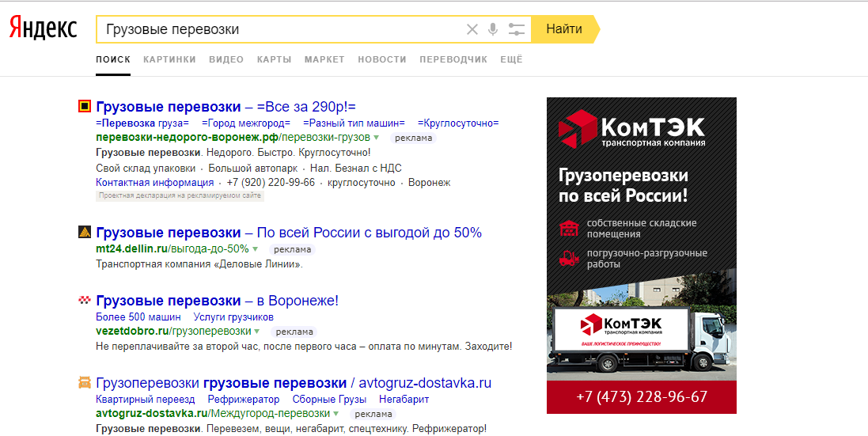
Task: Clear the search query with X icon
Action: coord(472,29)
